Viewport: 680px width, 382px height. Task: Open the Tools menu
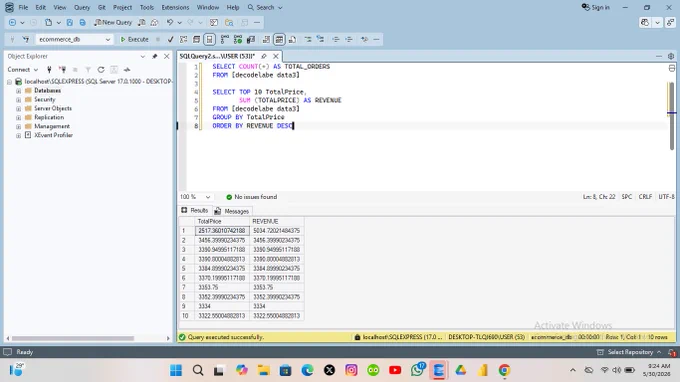(147, 7)
